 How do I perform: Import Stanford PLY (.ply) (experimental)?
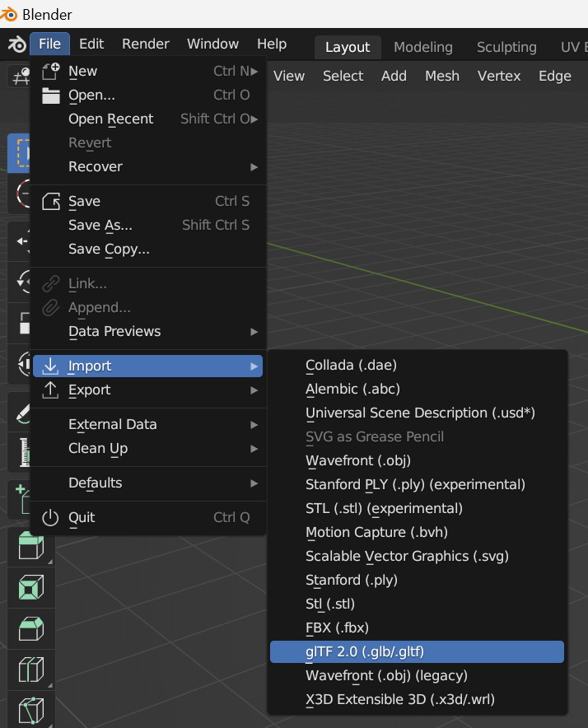click(417, 485)
